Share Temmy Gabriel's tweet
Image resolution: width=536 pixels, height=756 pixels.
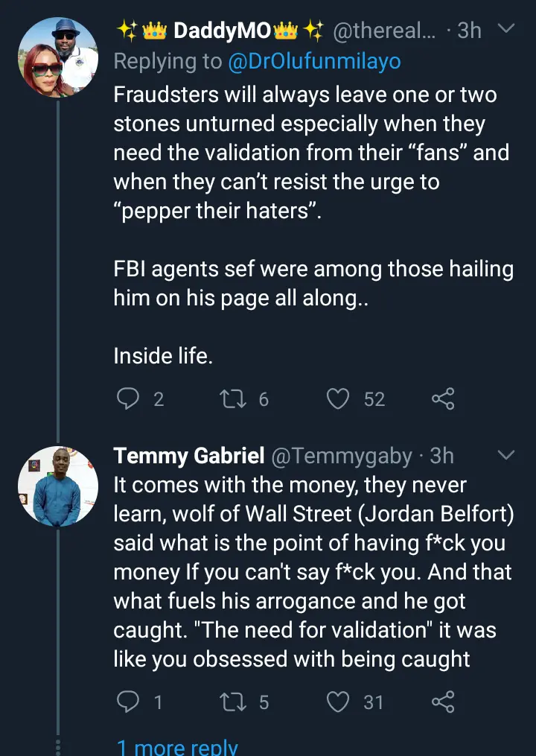click(443, 701)
